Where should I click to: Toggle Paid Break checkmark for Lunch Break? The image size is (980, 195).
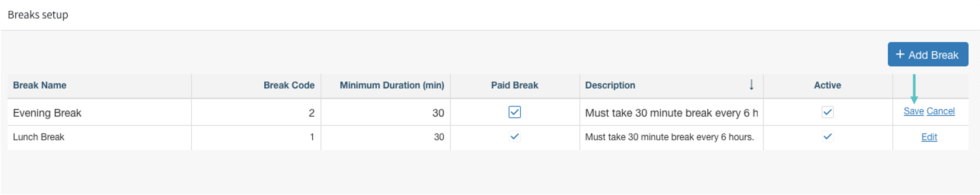click(x=514, y=137)
